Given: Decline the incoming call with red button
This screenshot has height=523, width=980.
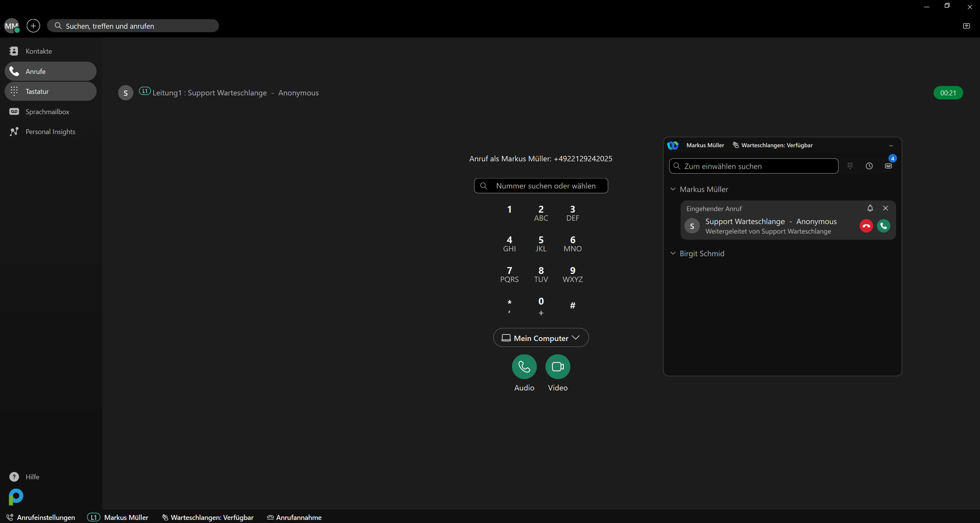Looking at the screenshot, I should (866, 226).
